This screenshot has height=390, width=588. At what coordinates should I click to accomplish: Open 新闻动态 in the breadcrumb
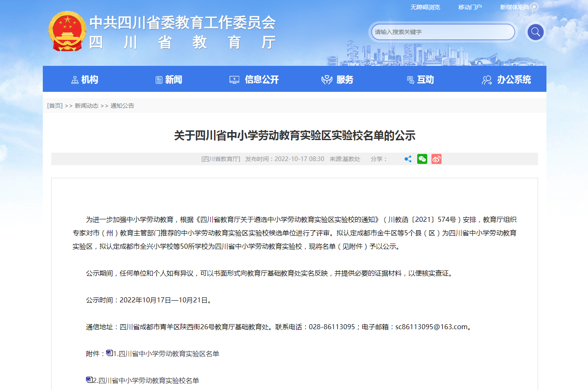(86, 106)
